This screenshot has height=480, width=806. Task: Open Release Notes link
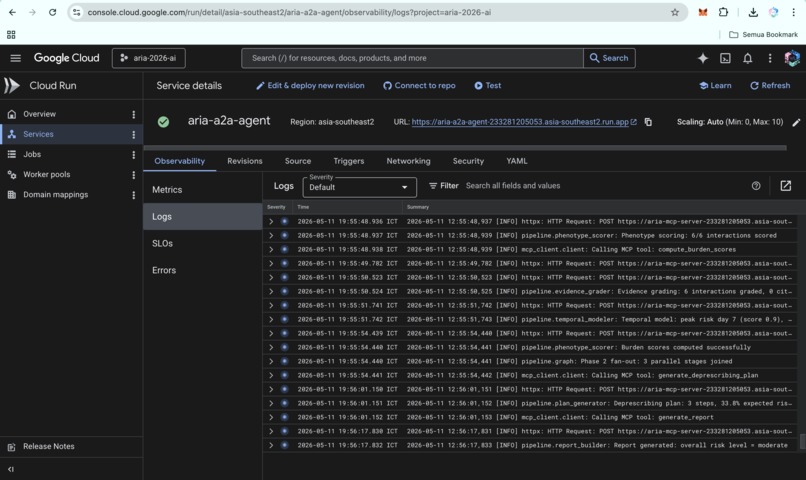(x=48, y=447)
